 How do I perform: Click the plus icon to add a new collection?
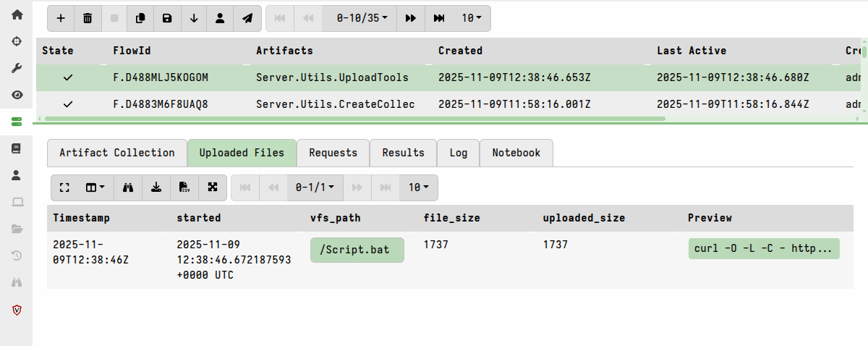click(61, 18)
